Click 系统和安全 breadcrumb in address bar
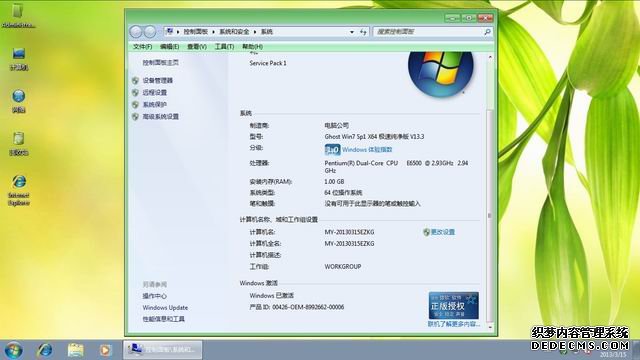Image resolution: width=640 pixels, height=360 pixels. [234, 32]
